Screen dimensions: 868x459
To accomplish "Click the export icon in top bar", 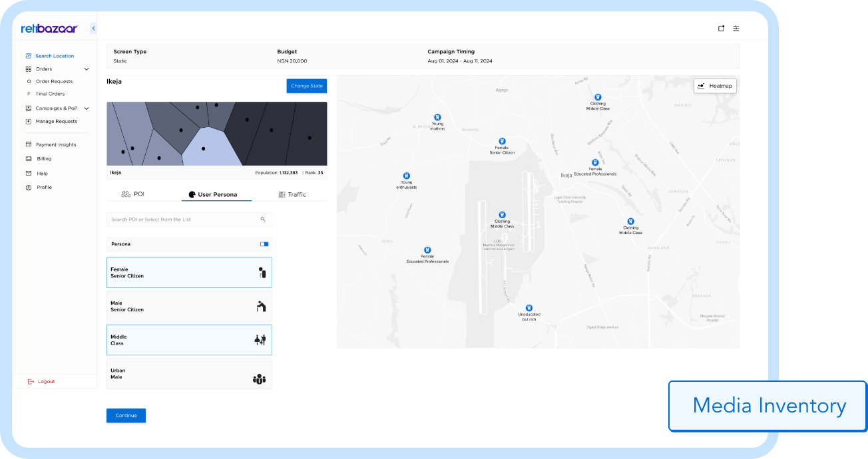I will pos(721,29).
